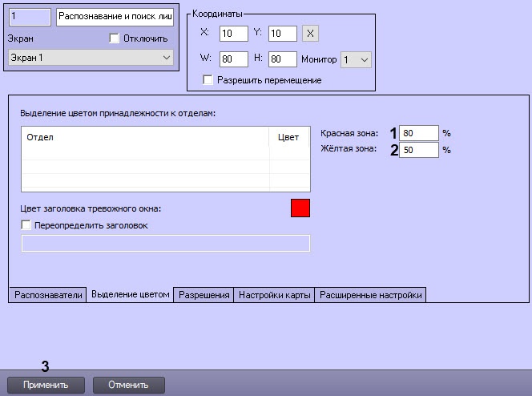Check the Переопределить заголовок option
Screen dimensions: 532x396
tap(26, 225)
